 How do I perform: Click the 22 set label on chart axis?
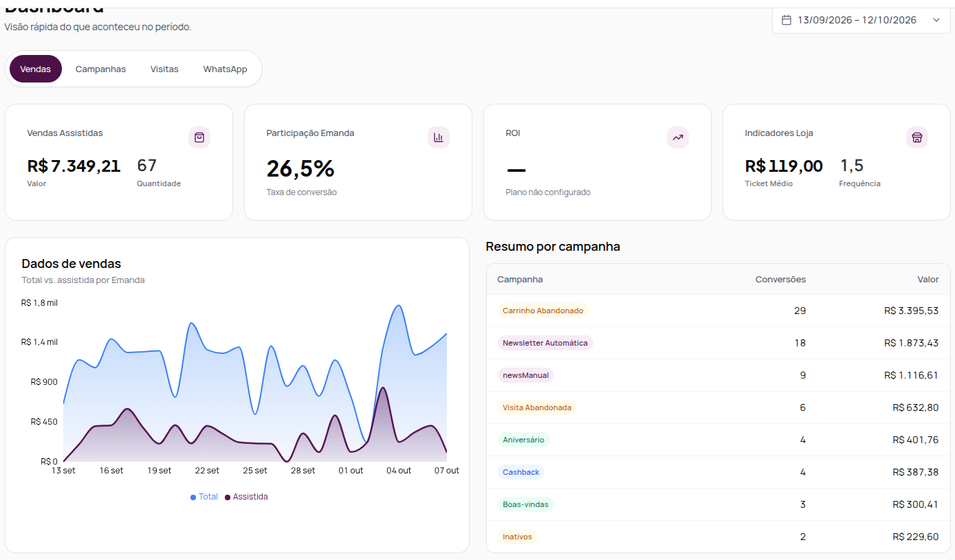207,471
